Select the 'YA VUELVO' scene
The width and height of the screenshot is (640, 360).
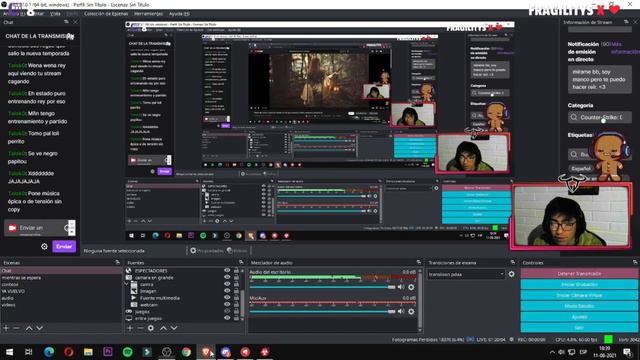[x=61, y=291]
